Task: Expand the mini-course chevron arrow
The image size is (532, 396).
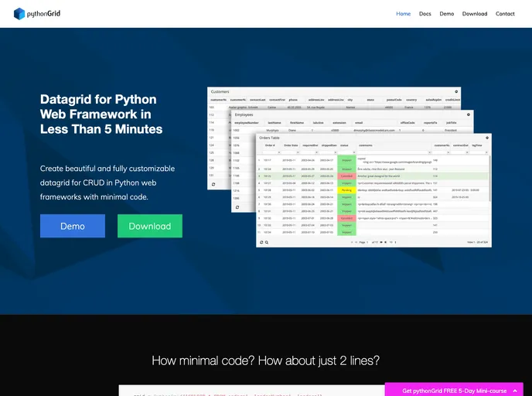Action: (x=515, y=391)
